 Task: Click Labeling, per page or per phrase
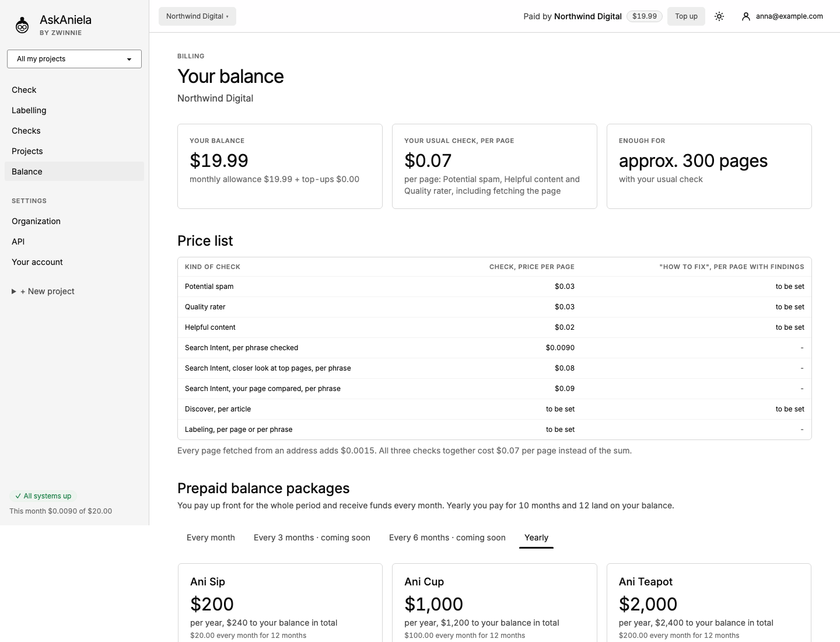[x=239, y=430]
